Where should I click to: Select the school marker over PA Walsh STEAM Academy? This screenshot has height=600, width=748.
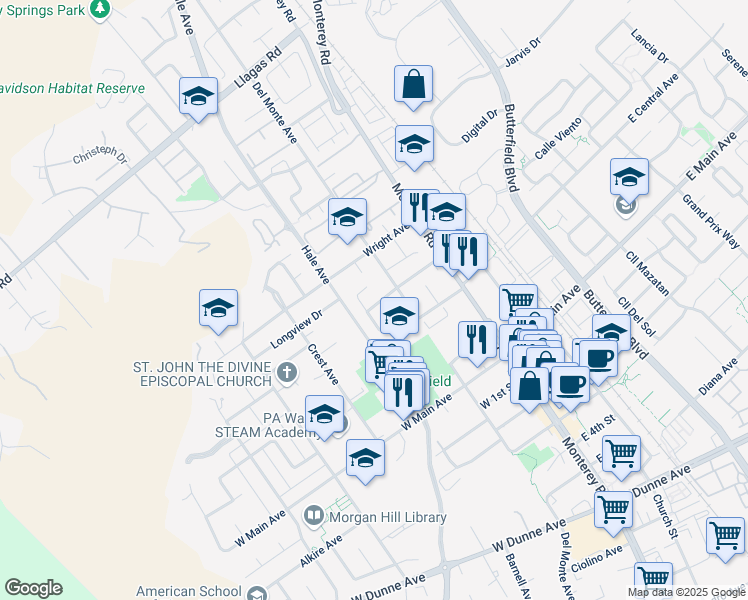[324, 415]
